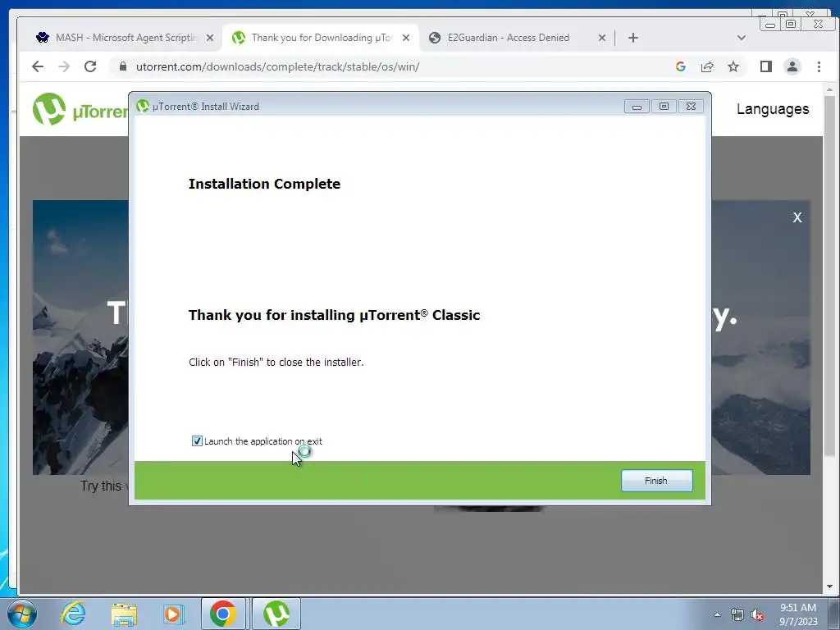Reload the utorrent.com page
Screen dimensions: 840x630
click(x=90, y=66)
